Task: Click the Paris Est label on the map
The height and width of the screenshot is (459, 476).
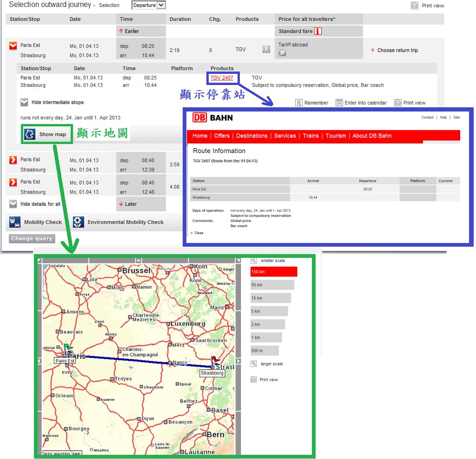Action: pos(65,361)
